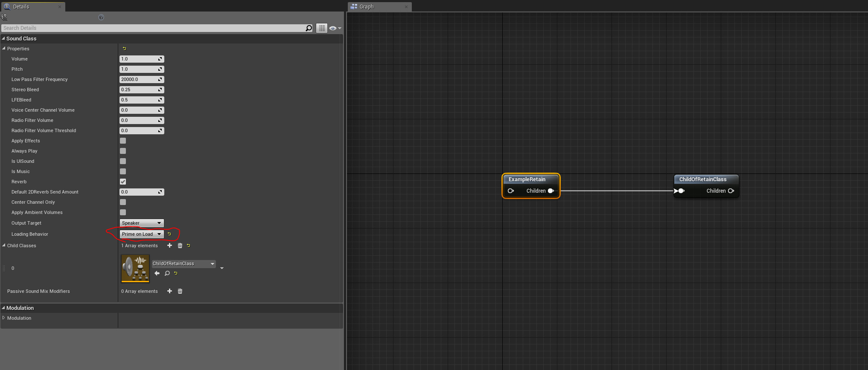Collapse the Child Classes array
The height and width of the screenshot is (370, 868).
coord(4,246)
